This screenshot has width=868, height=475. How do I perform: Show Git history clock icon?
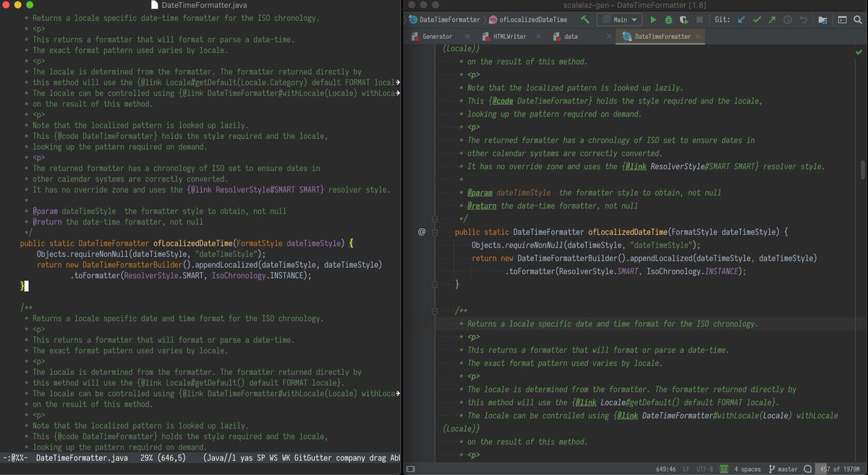point(788,20)
